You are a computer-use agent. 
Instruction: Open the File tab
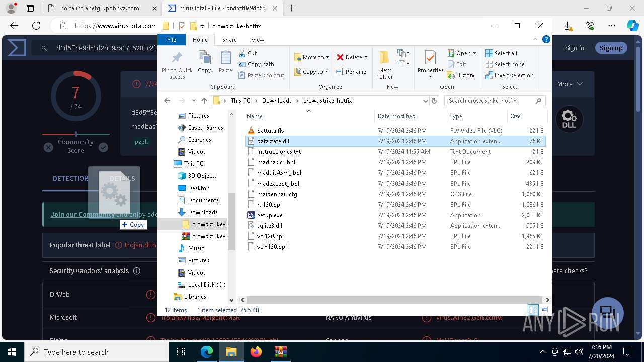click(x=172, y=40)
